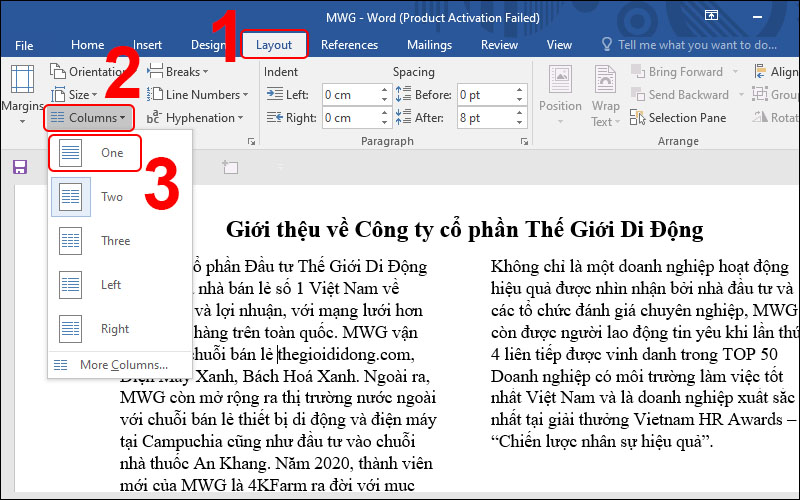
Task: Increase Spacing Before with the up arrow
Action: click(519, 90)
